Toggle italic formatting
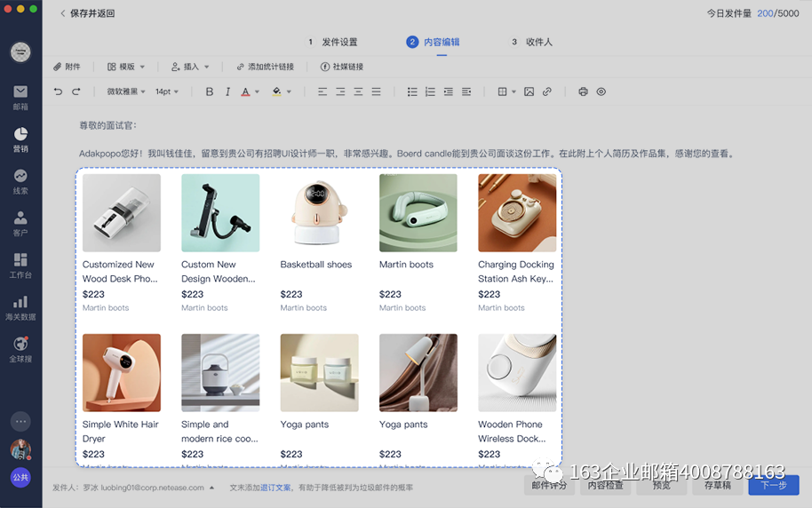This screenshot has height=508, width=812. pos(227,91)
